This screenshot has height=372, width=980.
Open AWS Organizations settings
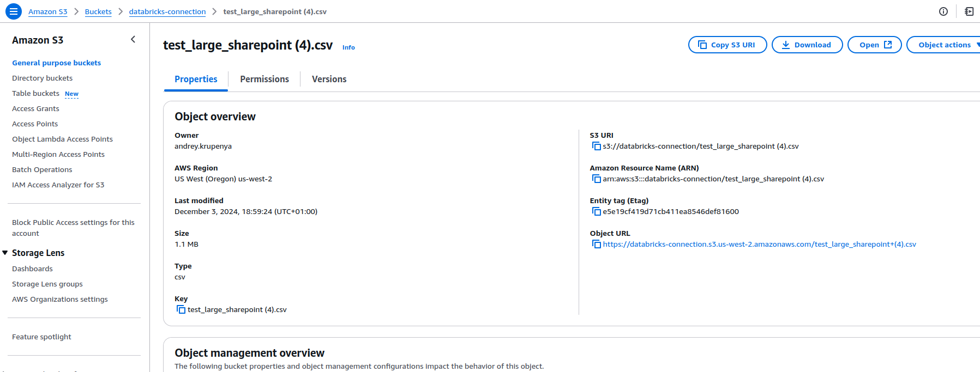tap(60, 299)
